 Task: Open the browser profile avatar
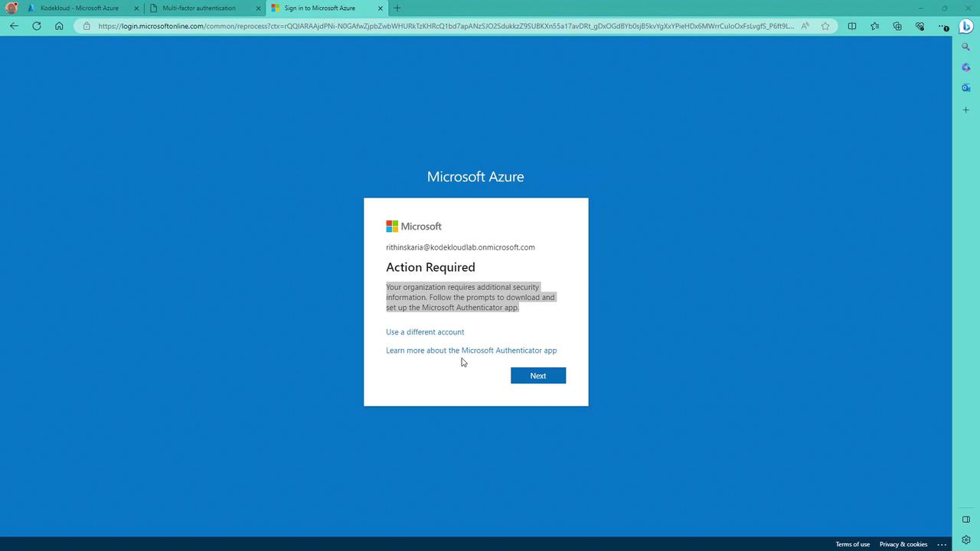coord(11,8)
